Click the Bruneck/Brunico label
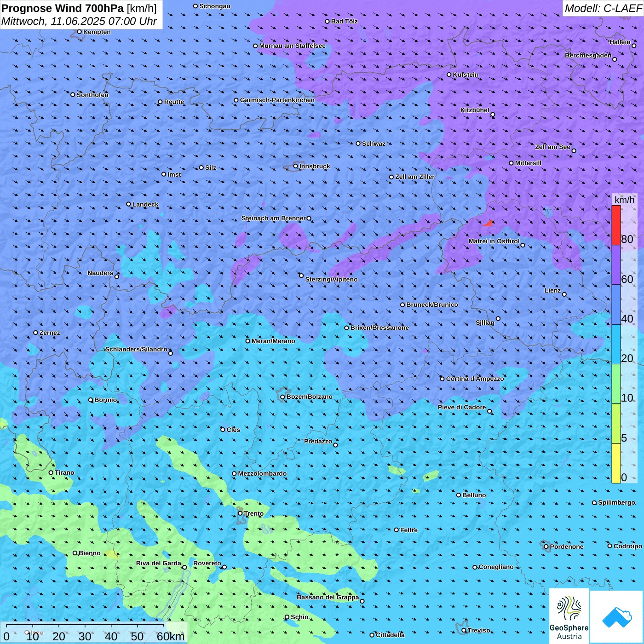This screenshot has width=644, height=644. [432, 305]
